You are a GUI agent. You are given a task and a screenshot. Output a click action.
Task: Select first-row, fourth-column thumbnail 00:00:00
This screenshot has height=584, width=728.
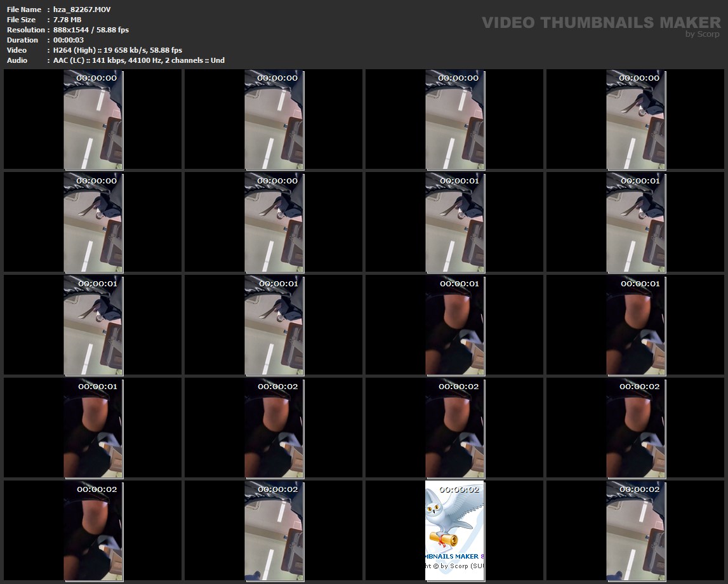point(636,120)
